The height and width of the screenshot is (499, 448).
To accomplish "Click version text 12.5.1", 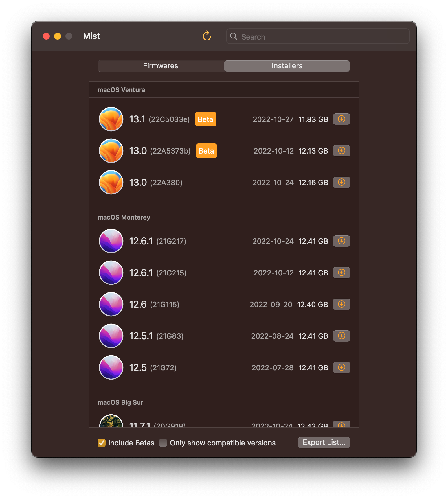I will tap(141, 336).
